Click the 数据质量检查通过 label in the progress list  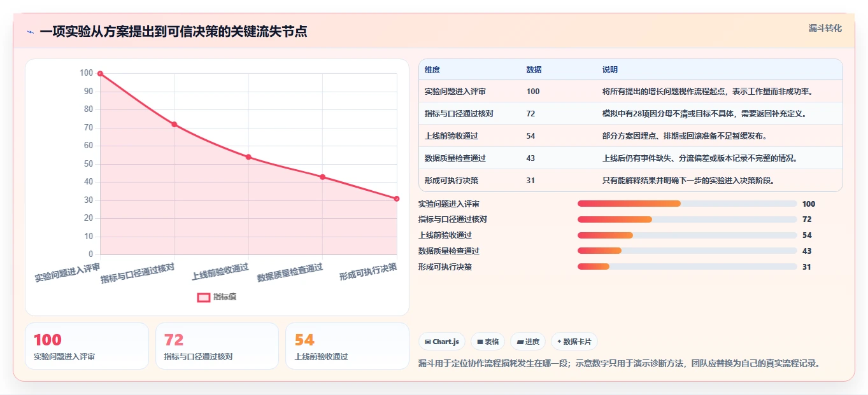click(x=449, y=251)
